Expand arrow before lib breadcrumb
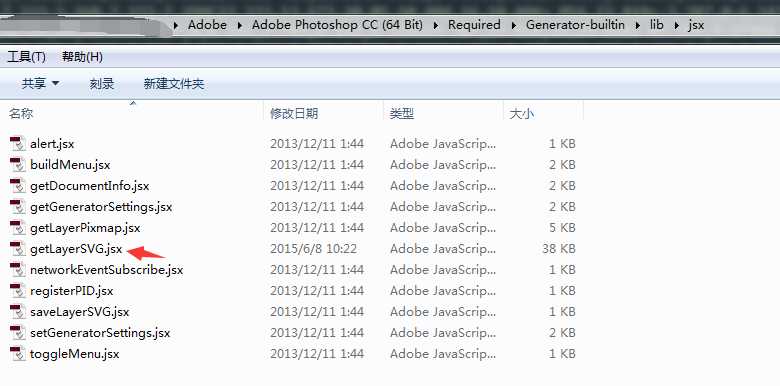The image size is (780, 386). 638,25
